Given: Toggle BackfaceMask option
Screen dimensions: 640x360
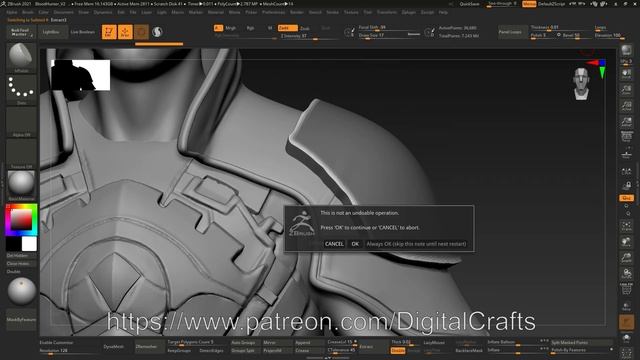Looking at the screenshot, I should (x=469, y=351).
